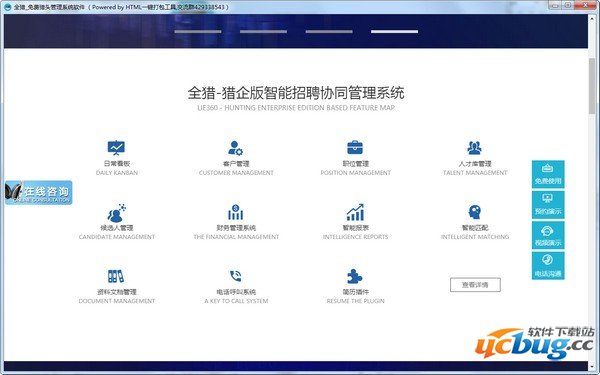This screenshot has height=375, width=600.
Task: Open the online consultation floating banner
Action: tap(39, 192)
